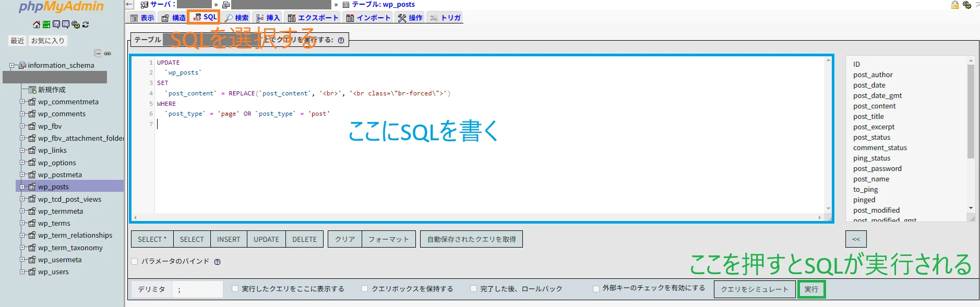Screen dimensions: 980x307
Task: Expand the wp_comments tree node
Action: pos(22,114)
